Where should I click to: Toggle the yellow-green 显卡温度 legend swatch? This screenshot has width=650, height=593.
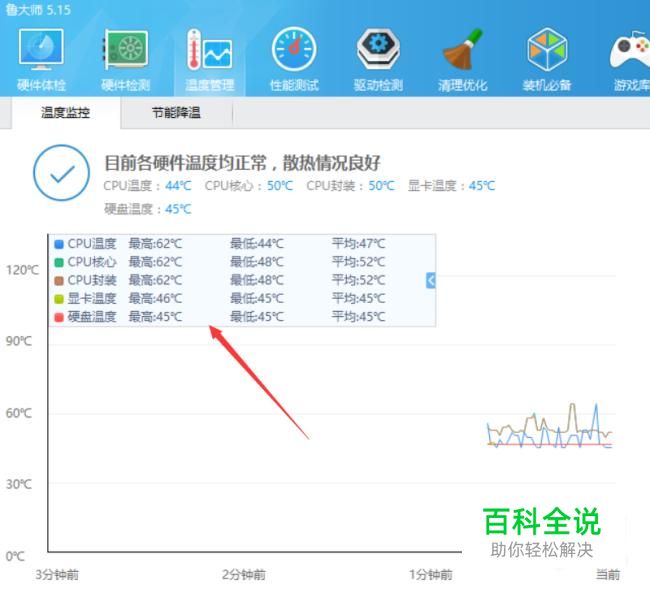(x=59, y=299)
